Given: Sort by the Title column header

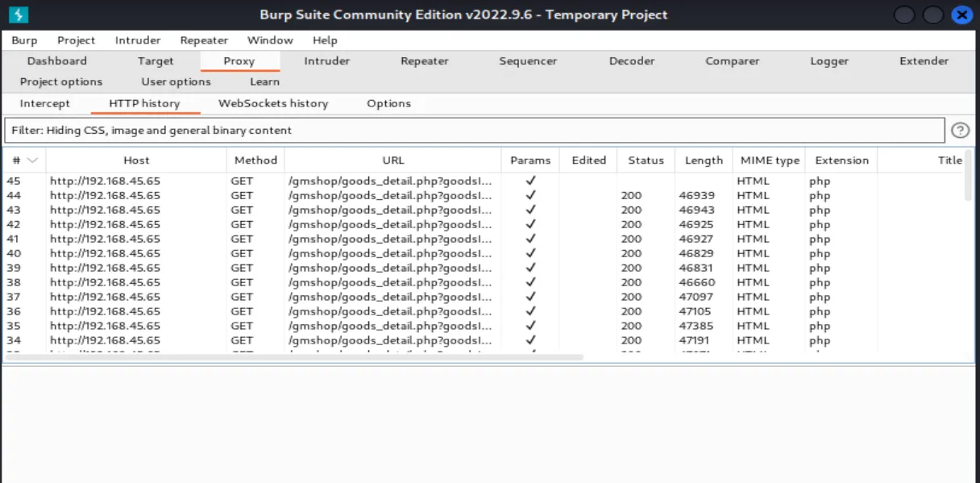Looking at the screenshot, I should pos(950,160).
